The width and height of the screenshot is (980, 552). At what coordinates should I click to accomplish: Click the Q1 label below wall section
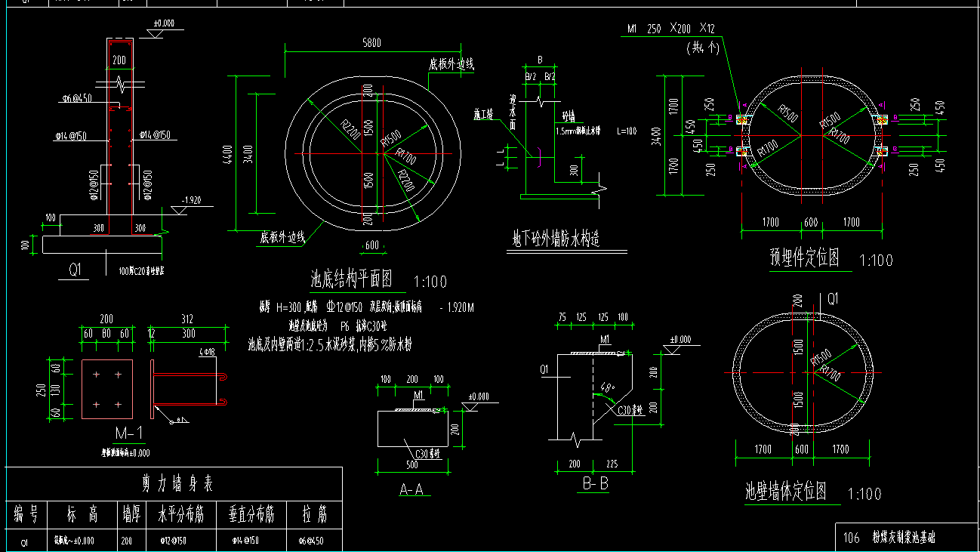tap(75, 271)
